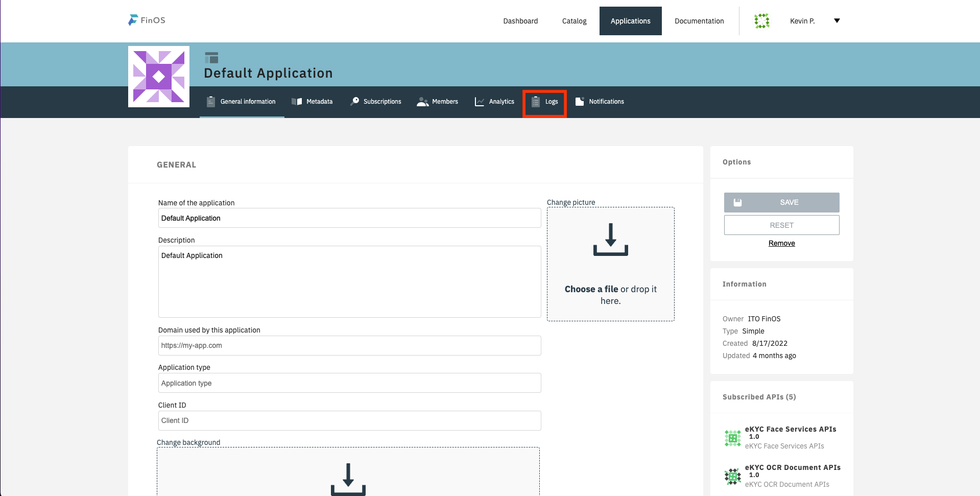Open the Catalog menu item

pyautogui.click(x=574, y=21)
